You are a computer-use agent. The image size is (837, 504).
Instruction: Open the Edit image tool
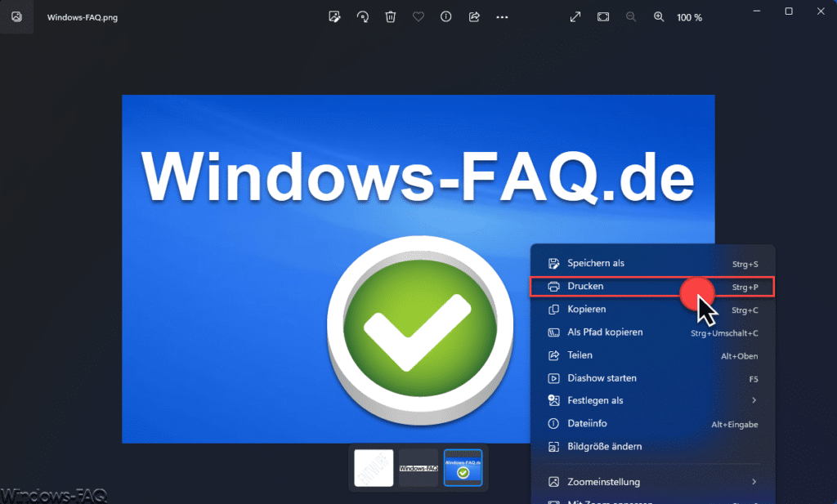coord(334,17)
